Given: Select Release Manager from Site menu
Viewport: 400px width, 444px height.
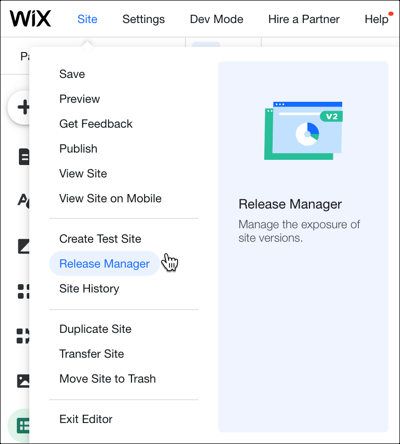Looking at the screenshot, I should coord(104,264).
